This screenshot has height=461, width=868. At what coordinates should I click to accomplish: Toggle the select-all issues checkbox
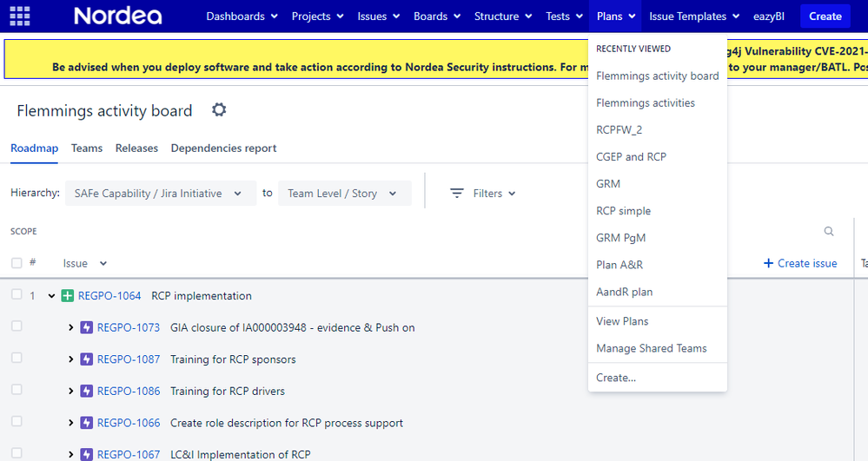(x=17, y=263)
